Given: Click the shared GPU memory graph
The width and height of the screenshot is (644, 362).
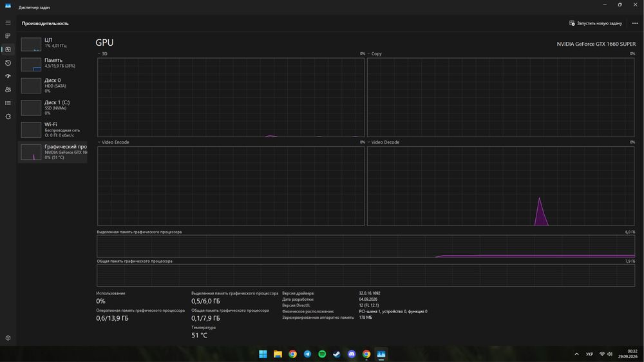Looking at the screenshot, I should (x=366, y=275).
